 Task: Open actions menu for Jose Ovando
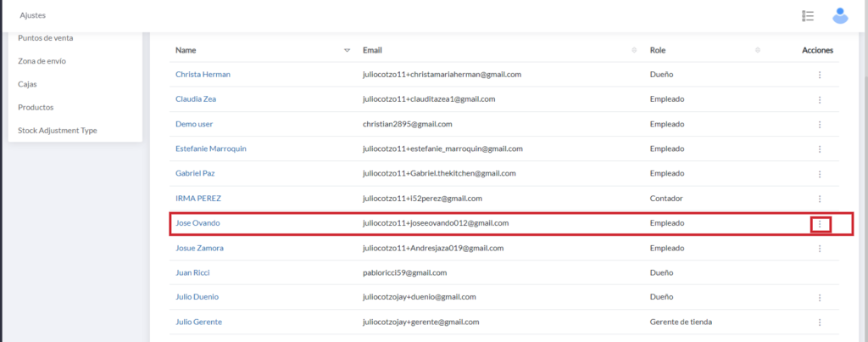[x=820, y=224]
